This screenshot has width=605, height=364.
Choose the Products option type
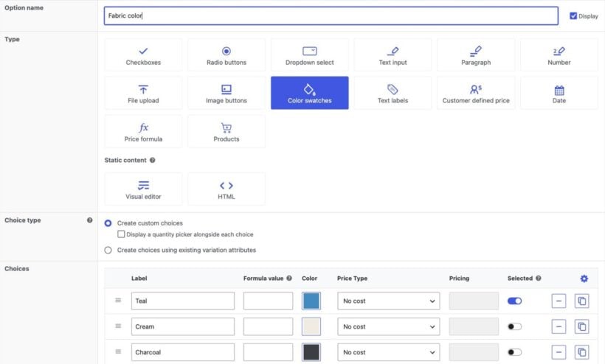pyautogui.click(x=227, y=131)
